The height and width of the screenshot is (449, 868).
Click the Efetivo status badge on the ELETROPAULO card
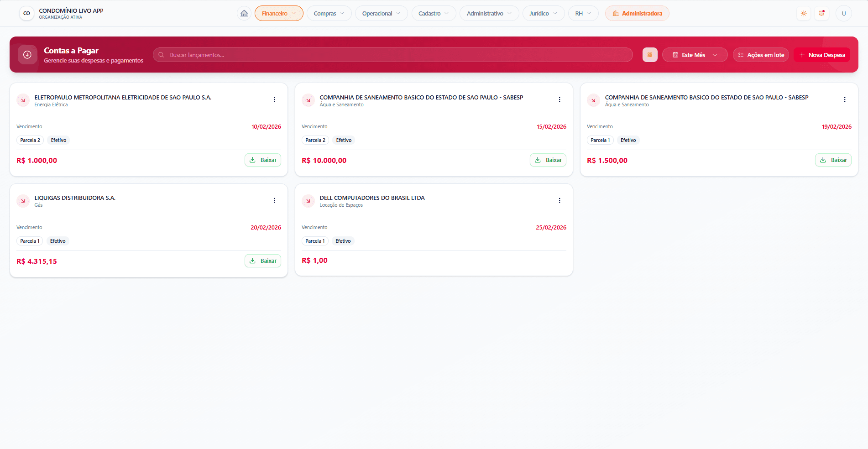pos(58,140)
